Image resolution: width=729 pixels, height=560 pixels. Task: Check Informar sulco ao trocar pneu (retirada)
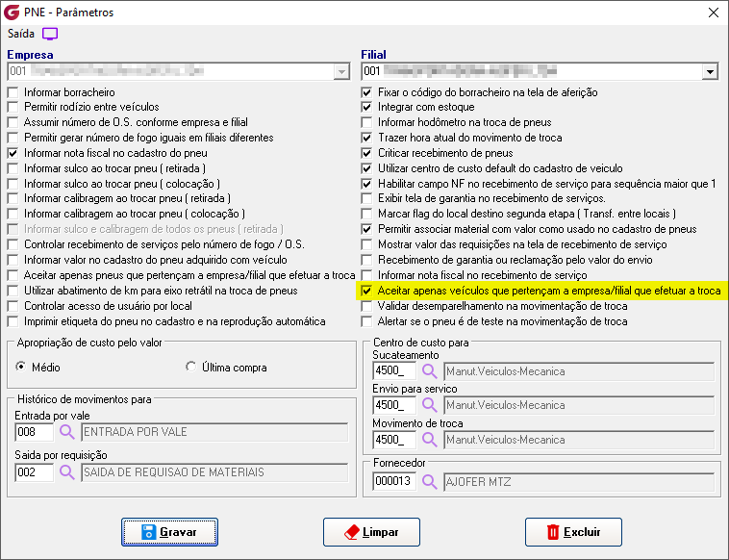pyautogui.click(x=13, y=168)
